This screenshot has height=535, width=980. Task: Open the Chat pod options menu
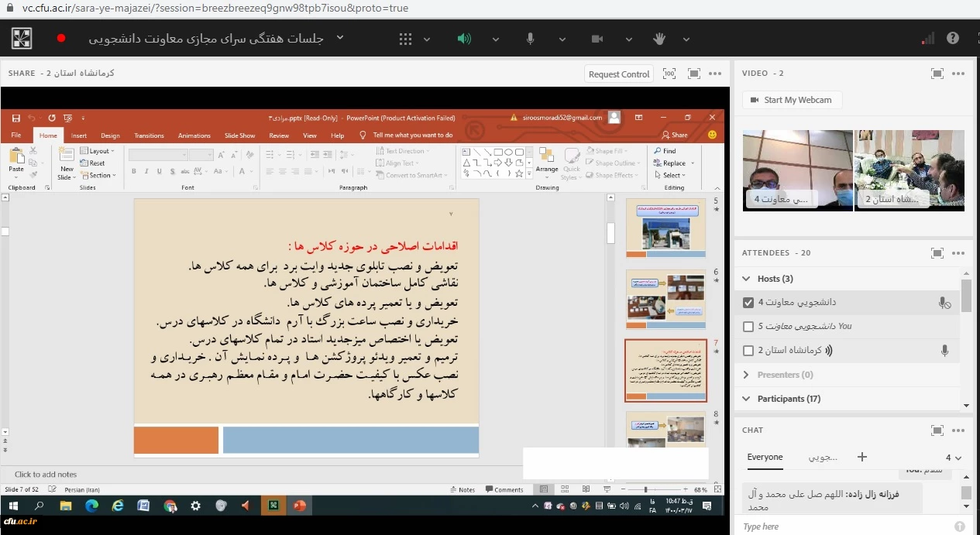pos(958,430)
